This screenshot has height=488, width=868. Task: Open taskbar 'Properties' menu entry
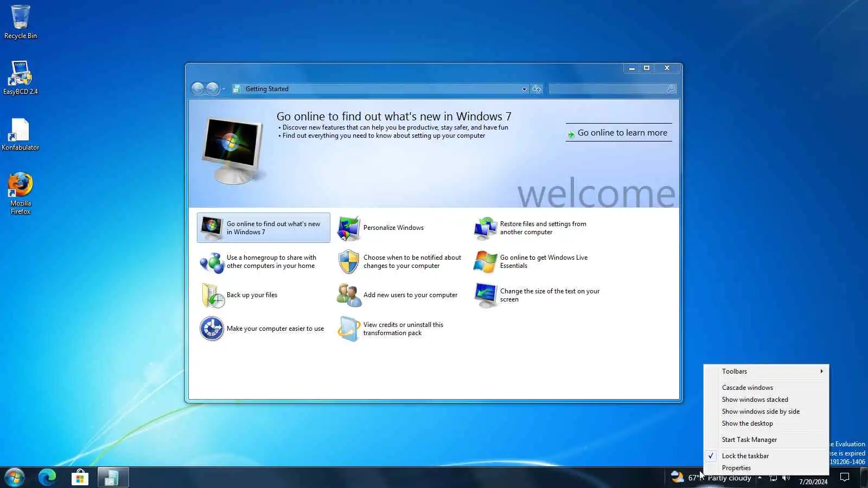pyautogui.click(x=766, y=468)
